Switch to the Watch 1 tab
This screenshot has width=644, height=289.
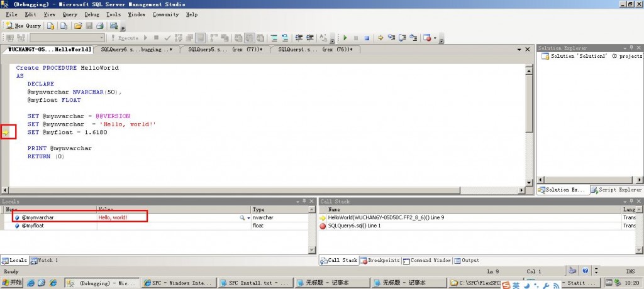[x=45, y=260]
